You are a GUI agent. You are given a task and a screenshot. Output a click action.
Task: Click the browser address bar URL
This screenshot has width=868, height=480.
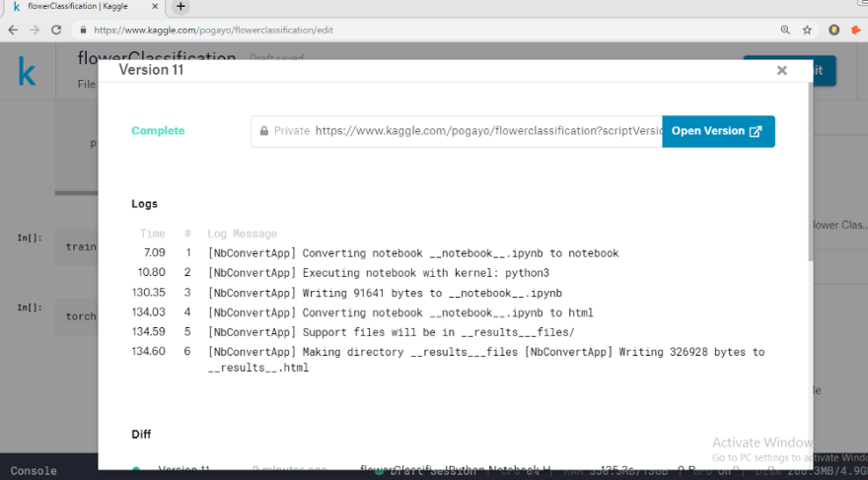click(213, 30)
